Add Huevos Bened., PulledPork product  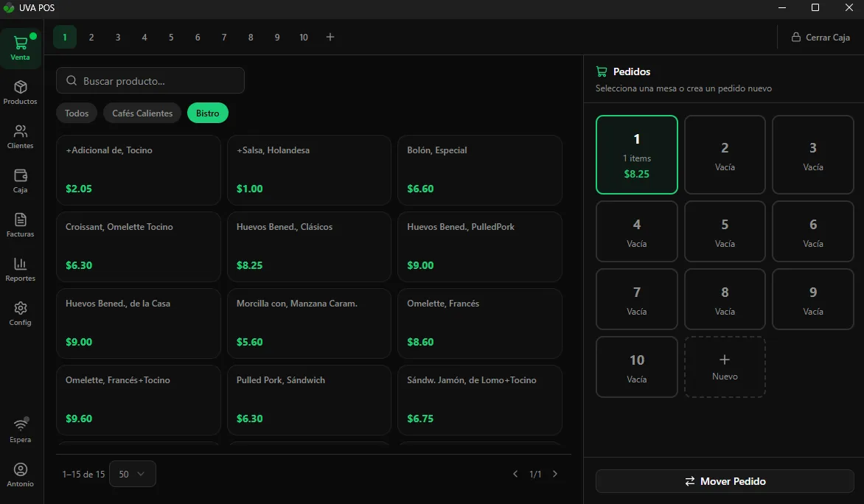tap(480, 247)
